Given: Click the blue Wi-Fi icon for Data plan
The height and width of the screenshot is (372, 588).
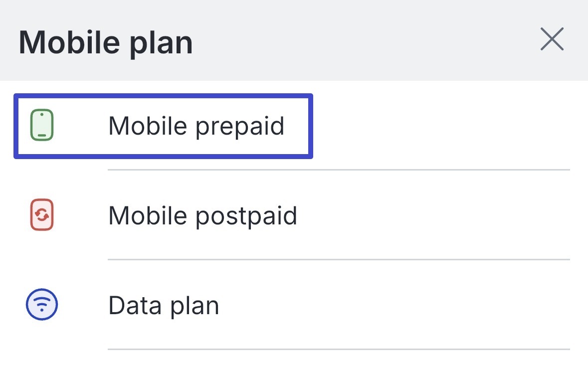Looking at the screenshot, I should 42,305.
